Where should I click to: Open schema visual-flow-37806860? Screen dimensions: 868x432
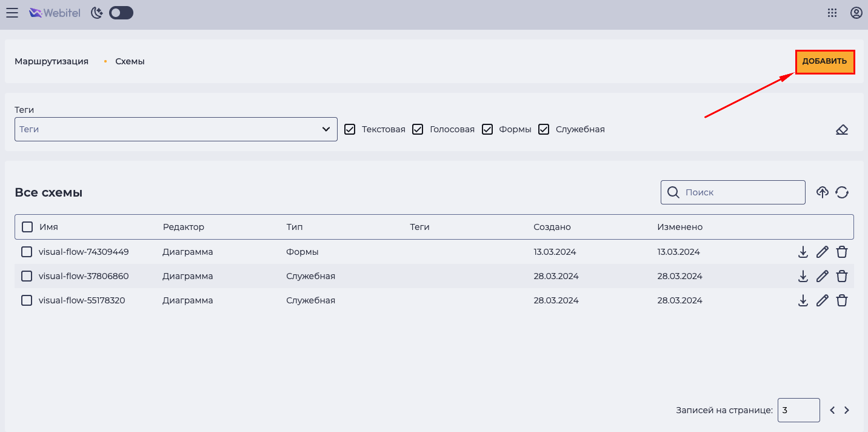point(84,276)
